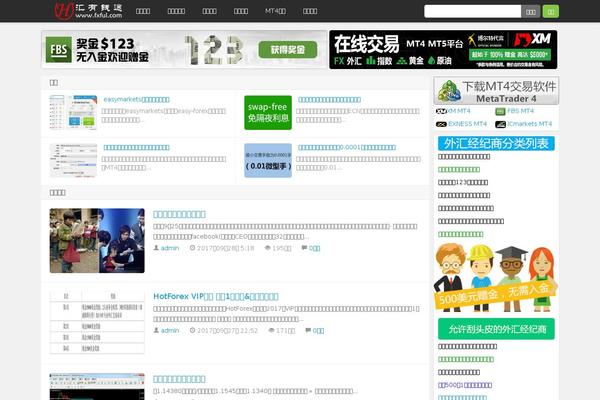
Task: Open the XM 在线交易 MT4 MT5 banner
Action: [x=443, y=50]
